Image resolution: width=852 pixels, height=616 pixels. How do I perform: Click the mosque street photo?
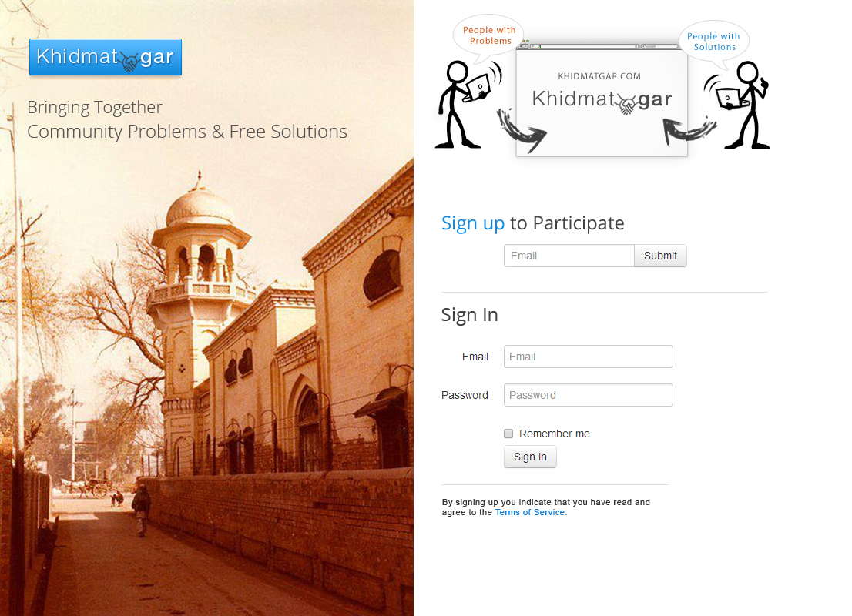point(206,347)
